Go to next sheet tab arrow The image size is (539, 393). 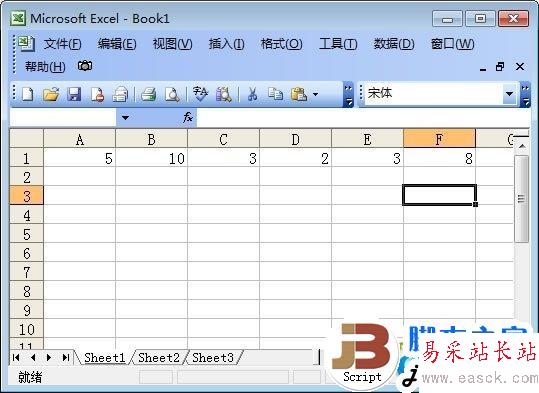[49, 358]
